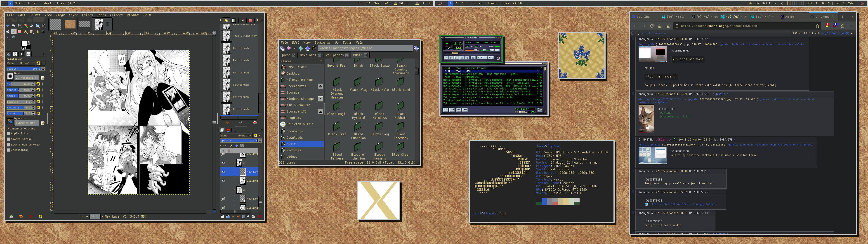The width and height of the screenshot is (868, 244).
Task: Enable the Apply Jitter checkbox
Action: (9, 134)
